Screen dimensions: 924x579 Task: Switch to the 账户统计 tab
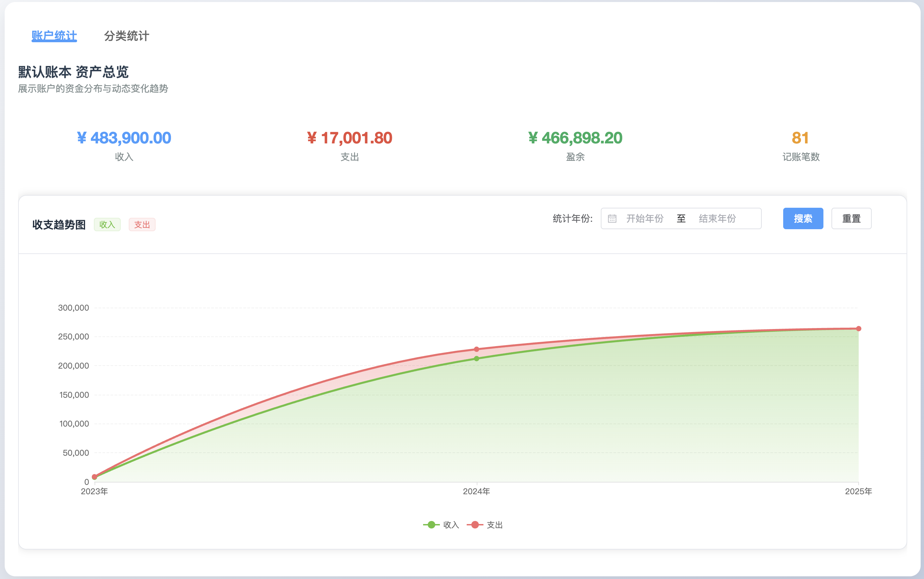[54, 36]
